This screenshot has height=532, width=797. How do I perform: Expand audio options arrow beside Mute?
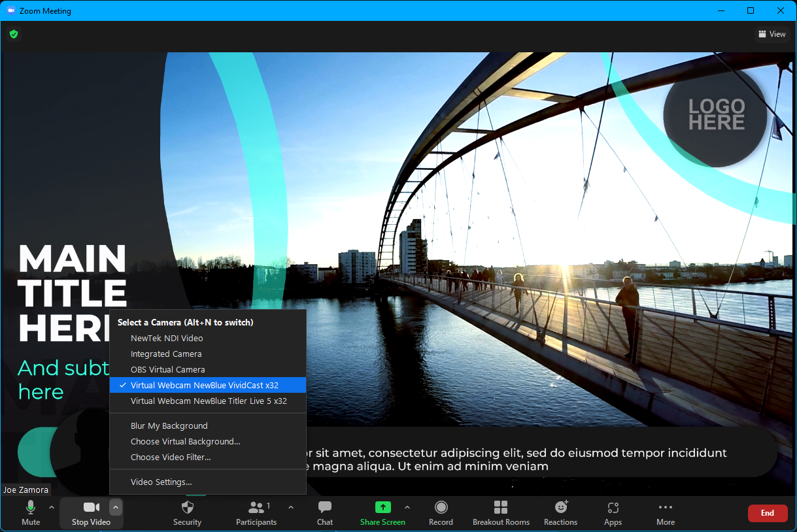click(x=52, y=507)
